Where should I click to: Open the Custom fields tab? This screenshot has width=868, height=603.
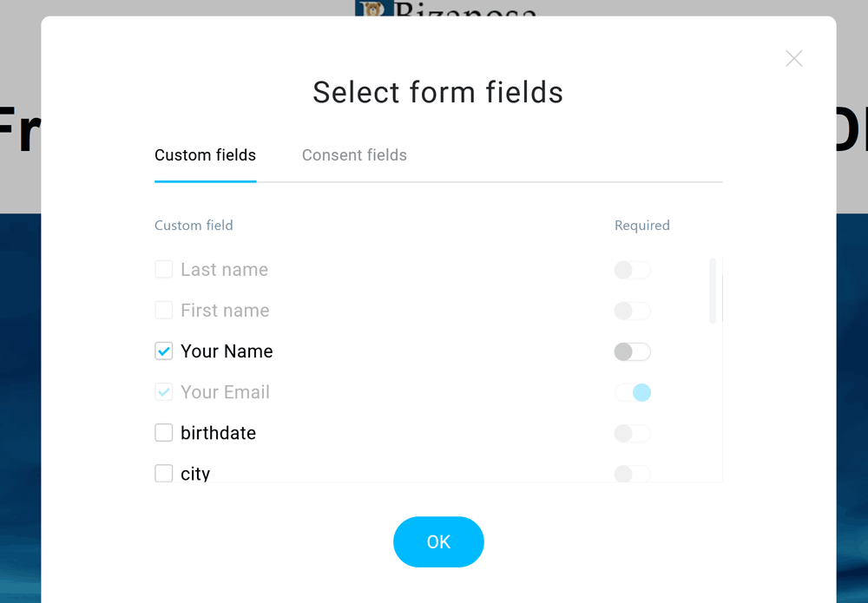click(205, 155)
